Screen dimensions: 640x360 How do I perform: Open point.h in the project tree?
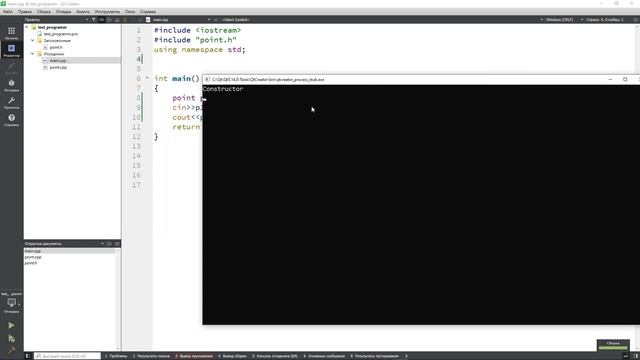[x=56, y=47]
